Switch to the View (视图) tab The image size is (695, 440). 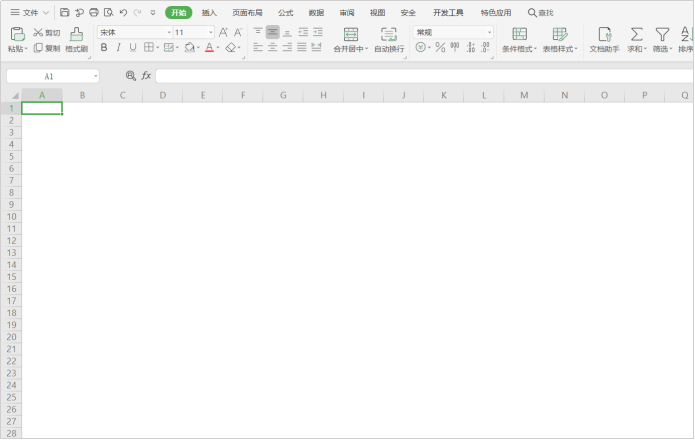tap(377, 12)
